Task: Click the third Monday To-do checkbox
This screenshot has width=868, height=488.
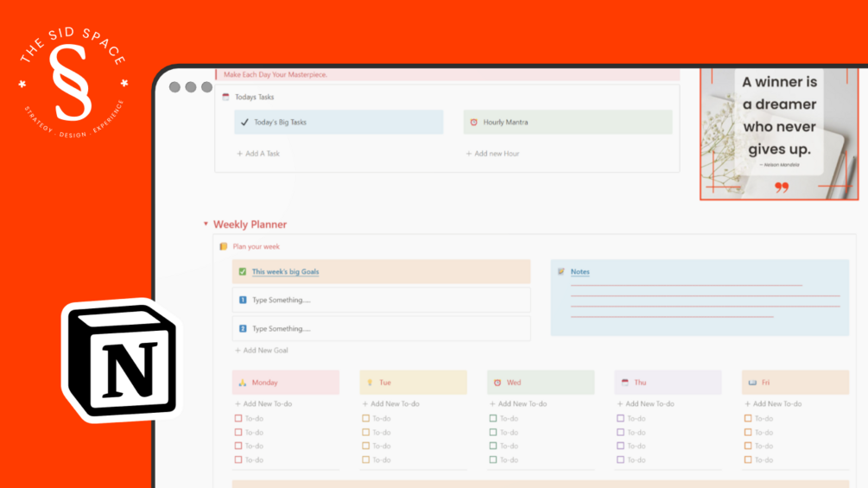Action: point(238,446)
